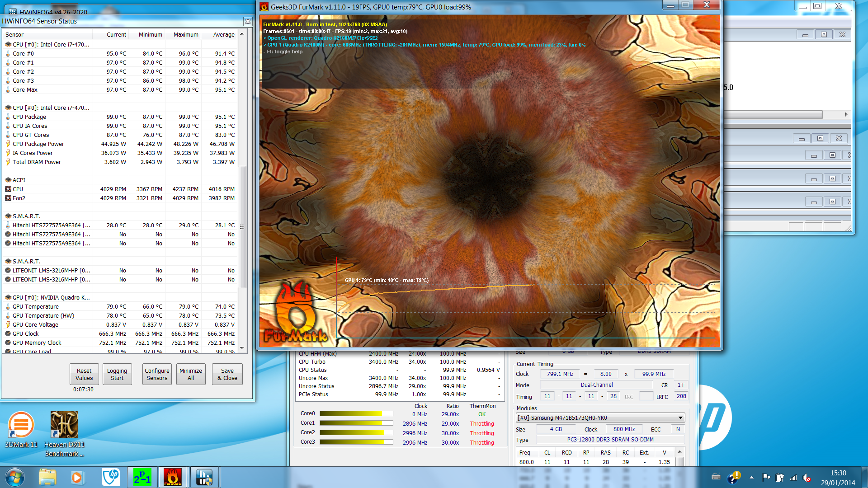Image resolution: width=868 pixels, height=488 pixels.
Task: Open the Samsung memory module dropdown
Action: pos(680,418)
